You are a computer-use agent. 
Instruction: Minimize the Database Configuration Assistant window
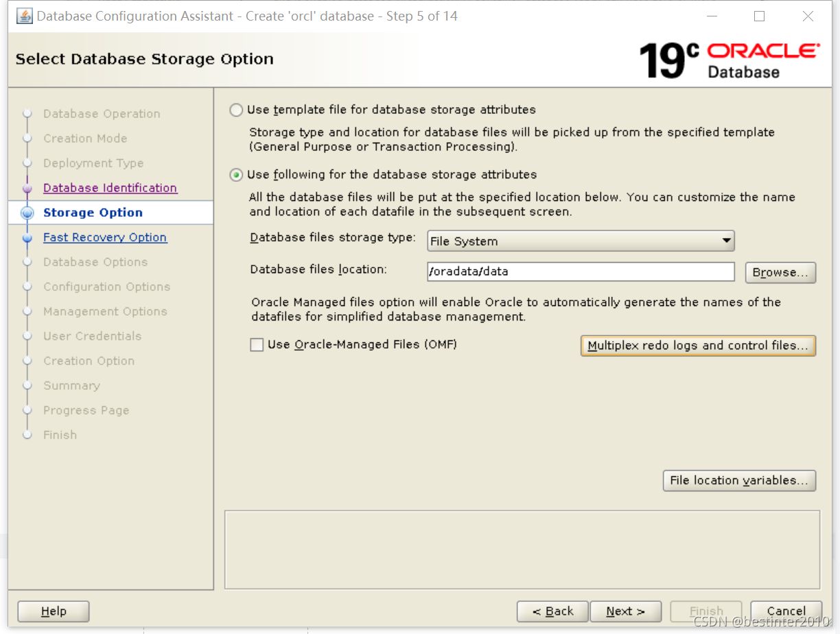710,16
